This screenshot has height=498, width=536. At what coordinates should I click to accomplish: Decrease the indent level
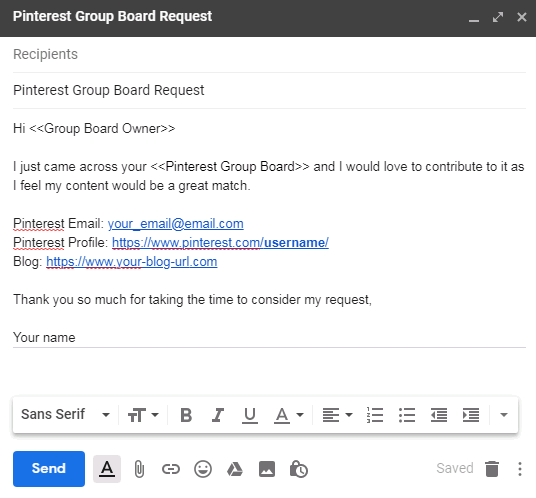439,415
